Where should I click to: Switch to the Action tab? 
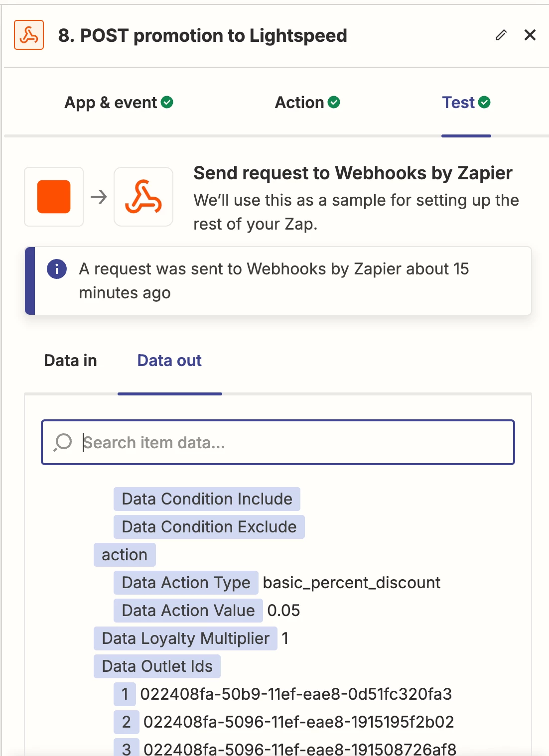point(299,103)
